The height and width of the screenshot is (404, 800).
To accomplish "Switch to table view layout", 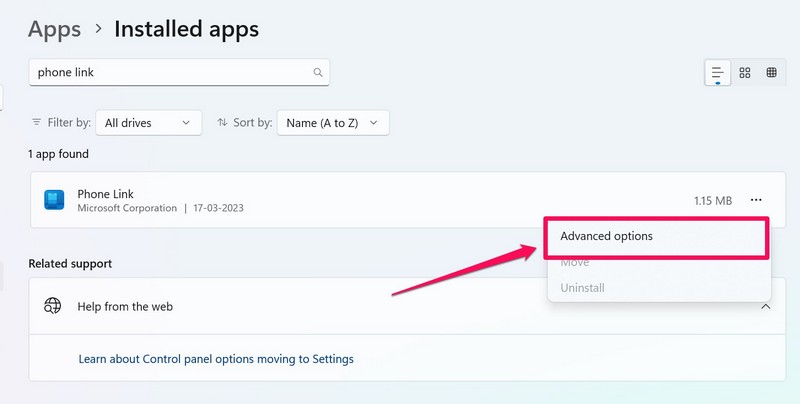I will point(772,72).
